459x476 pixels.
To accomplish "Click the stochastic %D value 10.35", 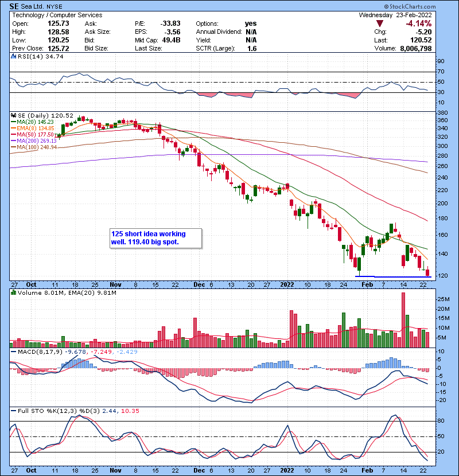I will [130, 411].
